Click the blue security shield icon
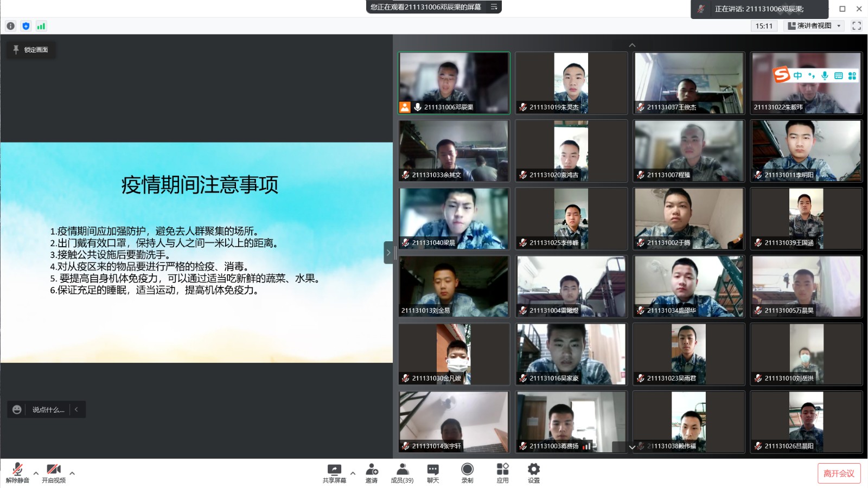 25,26
